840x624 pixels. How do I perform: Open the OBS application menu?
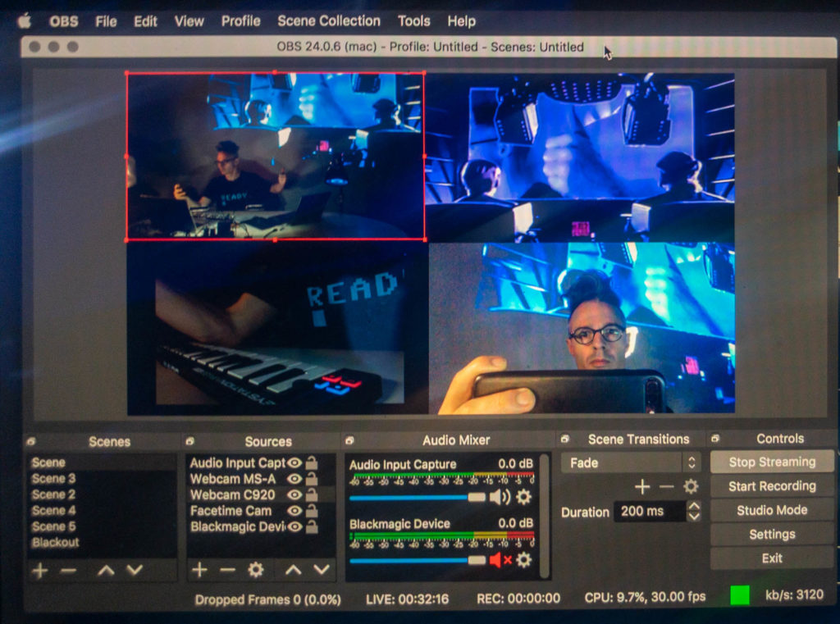pos(64,21)
